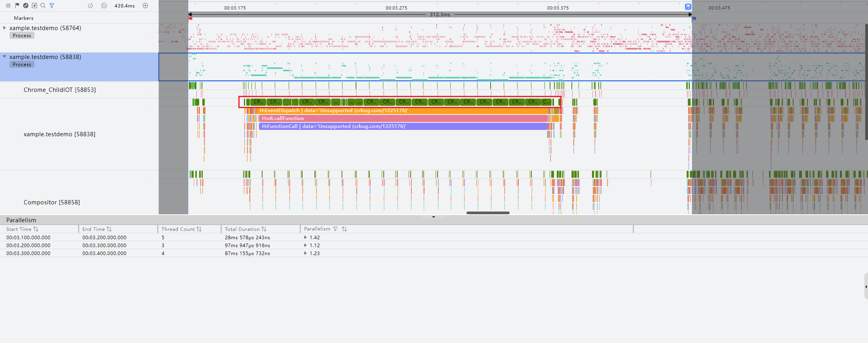Image resolution: width=868 pixels, height=343 pixels.
Task: Click the Parallelism column filter icon
Action: 335,229
